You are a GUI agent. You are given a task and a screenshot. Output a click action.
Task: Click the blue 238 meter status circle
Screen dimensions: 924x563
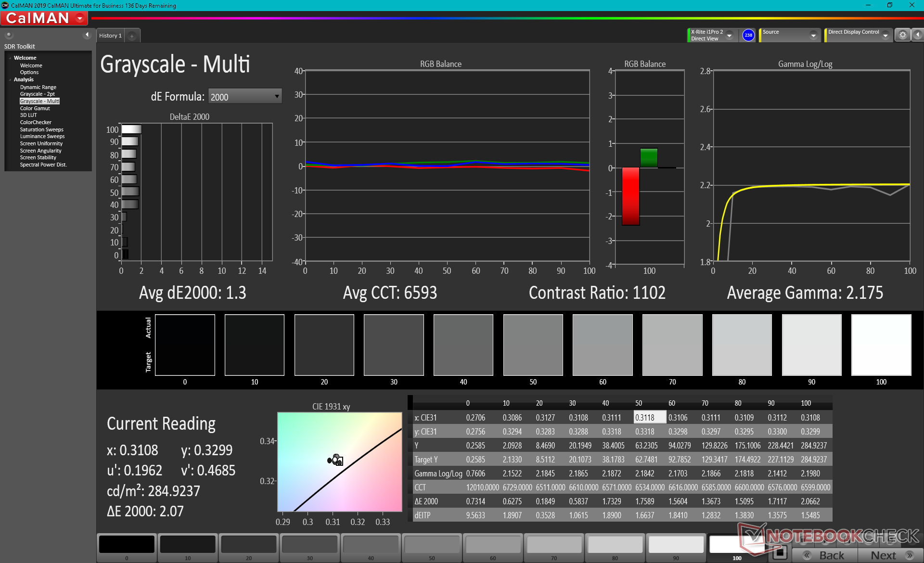pyautogui.click(x=748, y=35)
